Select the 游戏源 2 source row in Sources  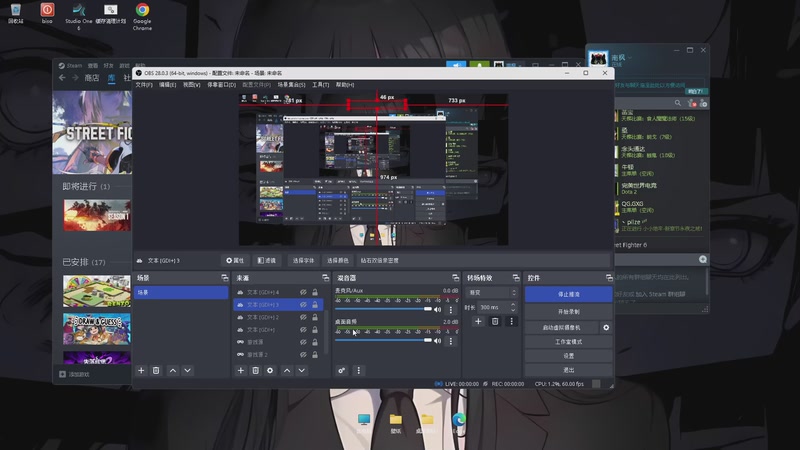tap(278, 355)
